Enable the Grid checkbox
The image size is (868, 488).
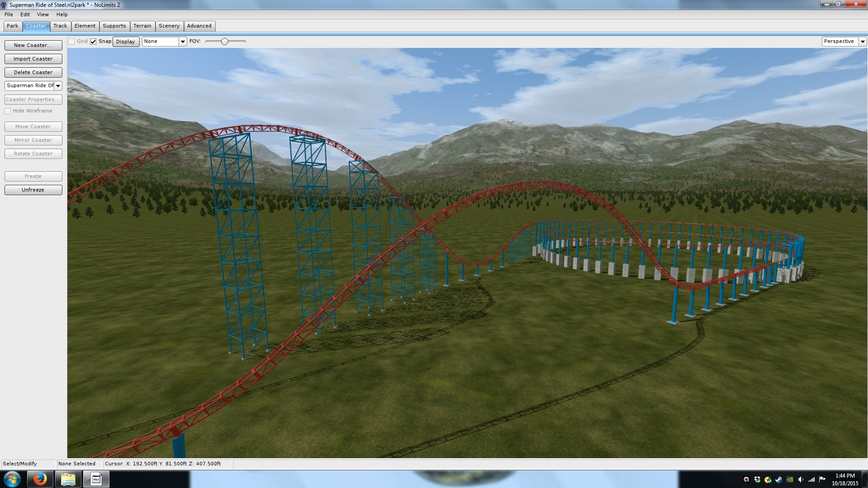tap(71, 42)
